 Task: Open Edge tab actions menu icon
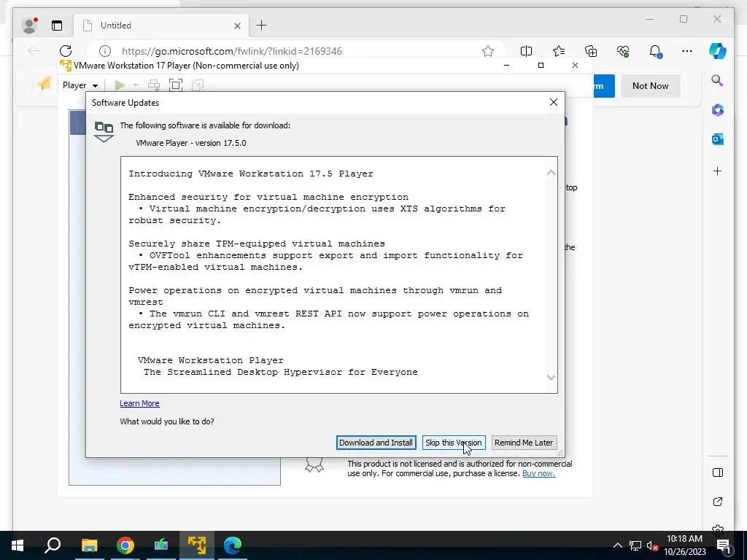pos(57,26)
